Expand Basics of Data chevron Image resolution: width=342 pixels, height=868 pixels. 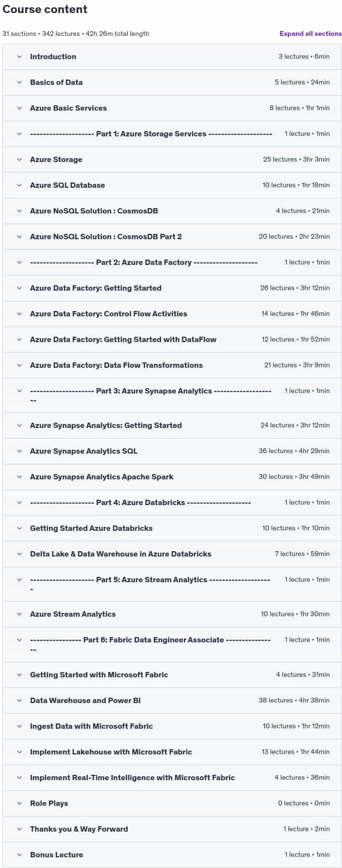pyautogui.click(x=19, y=82)
